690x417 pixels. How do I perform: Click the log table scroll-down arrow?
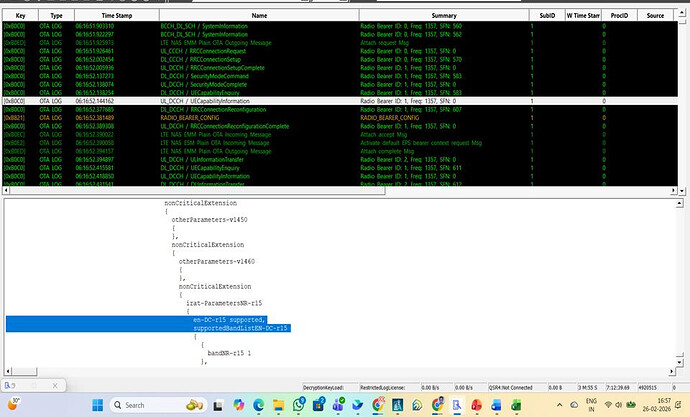[682, 191]
